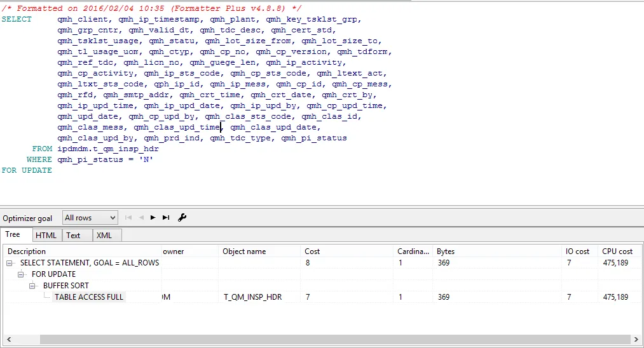Click the plan horizontal scrollbar right arrow
This screenshot has width=644, height=348.
(x=636, y=339)
